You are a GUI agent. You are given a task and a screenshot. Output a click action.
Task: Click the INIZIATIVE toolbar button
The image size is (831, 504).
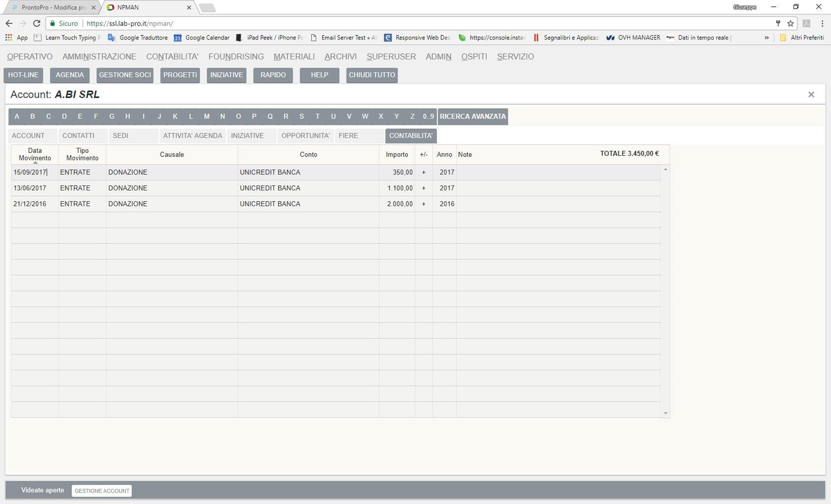coord(227,75)
